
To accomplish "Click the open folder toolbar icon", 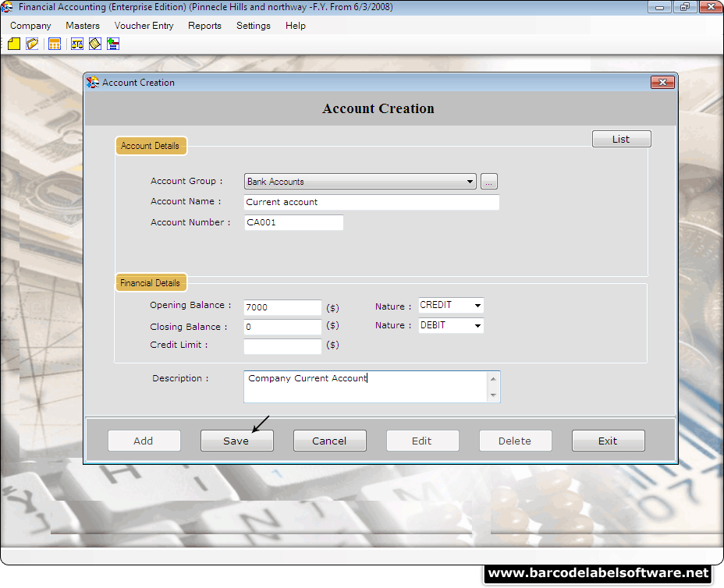I will coord(32,44).
